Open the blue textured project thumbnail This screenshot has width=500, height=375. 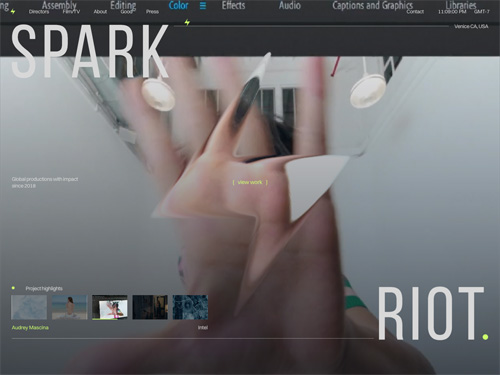coord(190,307)
